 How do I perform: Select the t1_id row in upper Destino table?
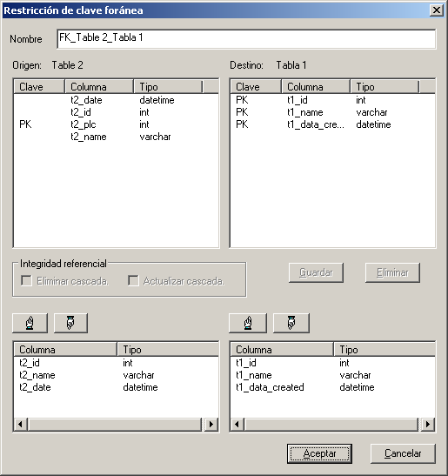click(x=332, y=100)
